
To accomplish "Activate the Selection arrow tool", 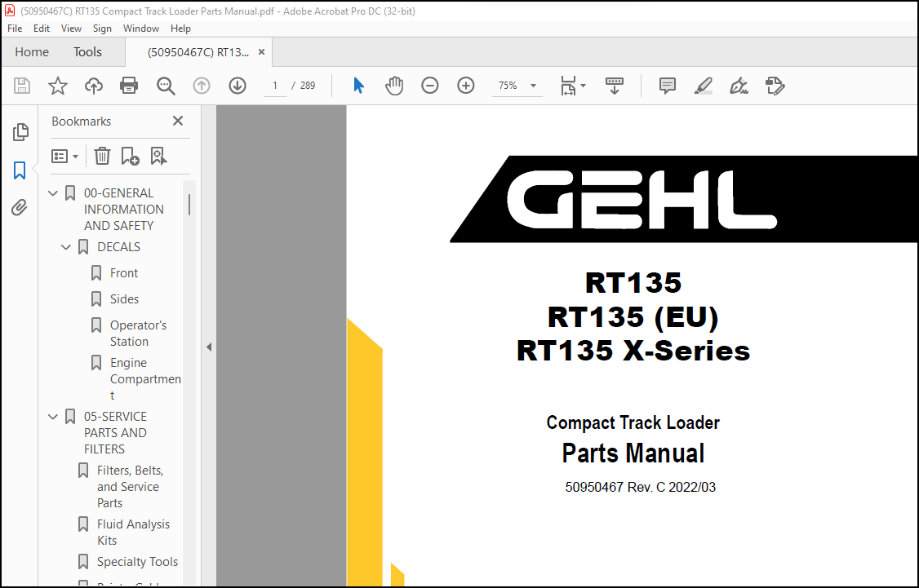I will click(358, 86).
